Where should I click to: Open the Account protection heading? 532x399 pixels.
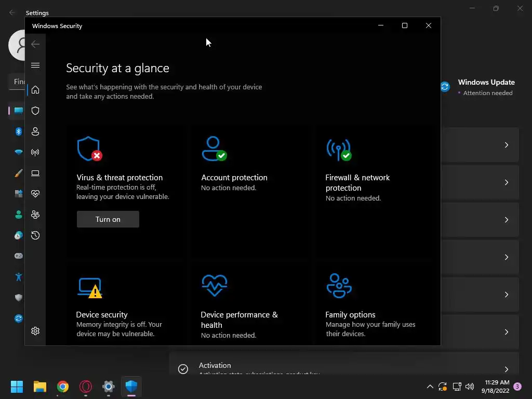234,178
